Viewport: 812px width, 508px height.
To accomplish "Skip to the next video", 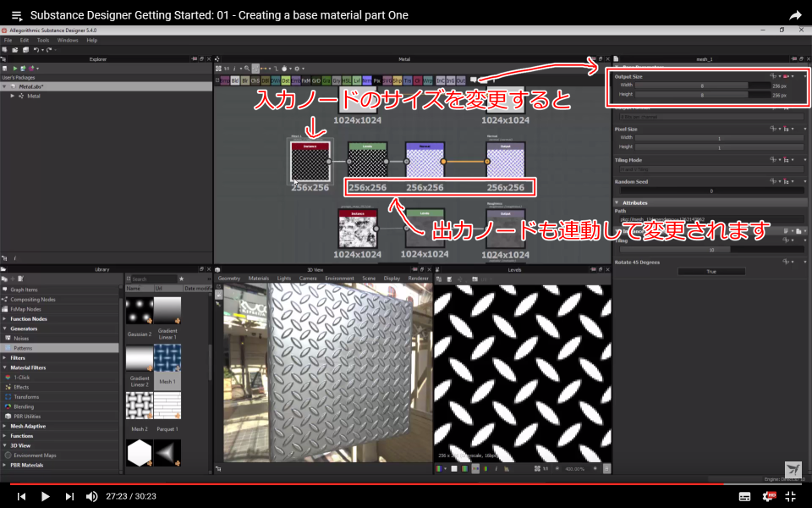I will (x=69, y=496).
